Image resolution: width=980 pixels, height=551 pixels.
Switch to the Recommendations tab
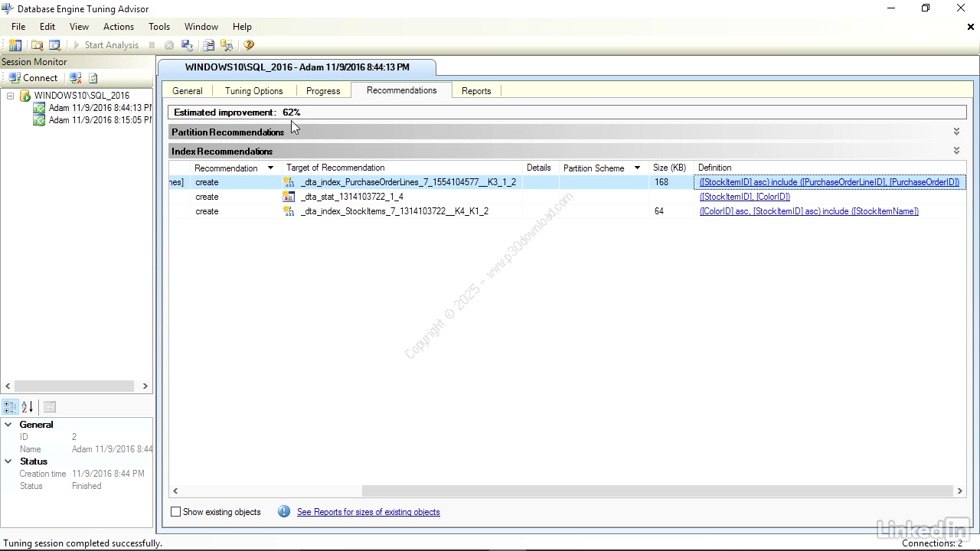click(x=401, y=90)
